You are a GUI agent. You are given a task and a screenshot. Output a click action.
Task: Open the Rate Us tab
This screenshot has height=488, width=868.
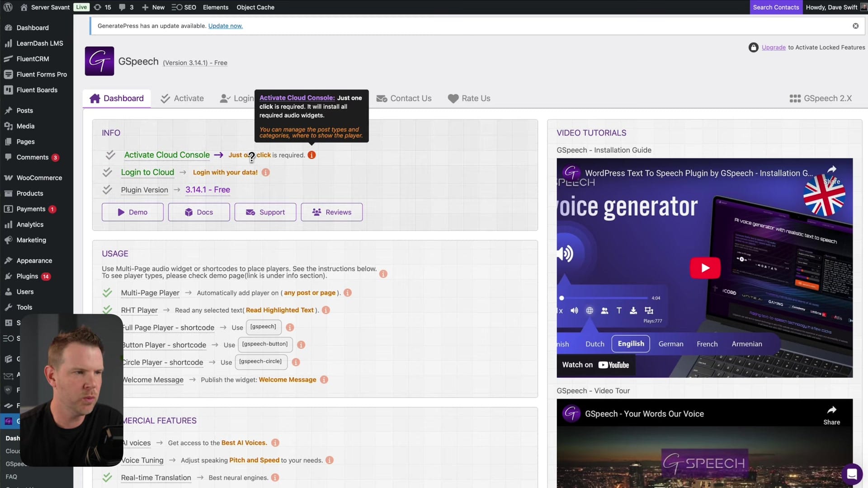click(469, 99)
